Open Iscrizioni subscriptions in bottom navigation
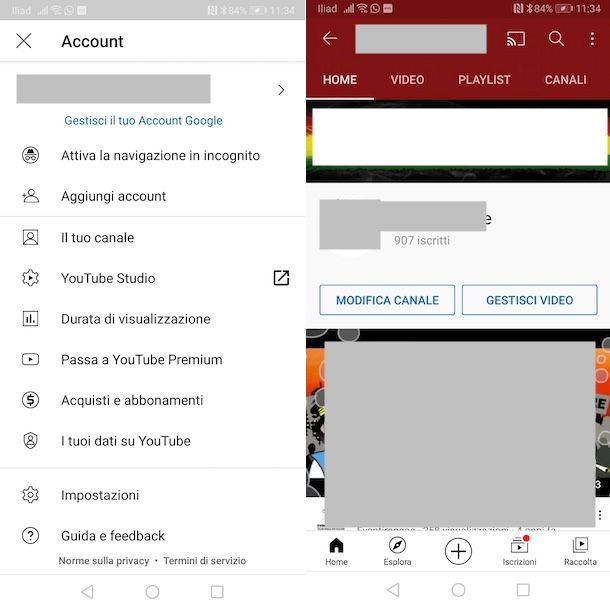 [519, 552]
